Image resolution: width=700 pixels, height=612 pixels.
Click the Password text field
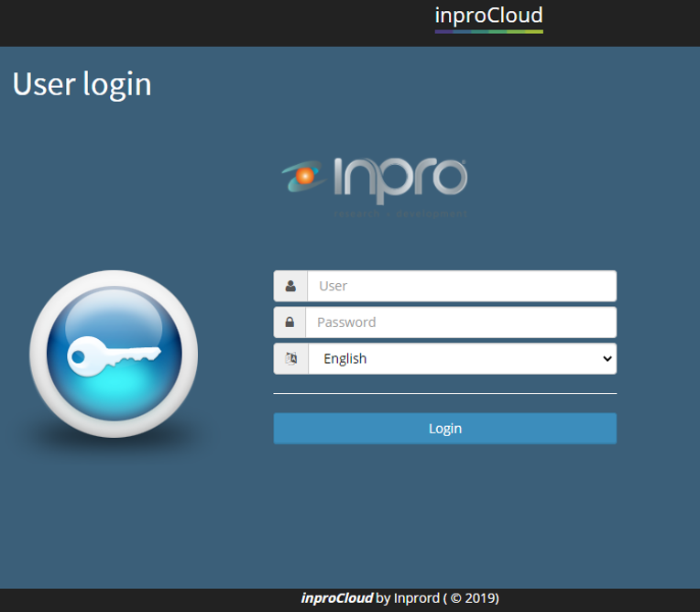[x=461, y=322]
